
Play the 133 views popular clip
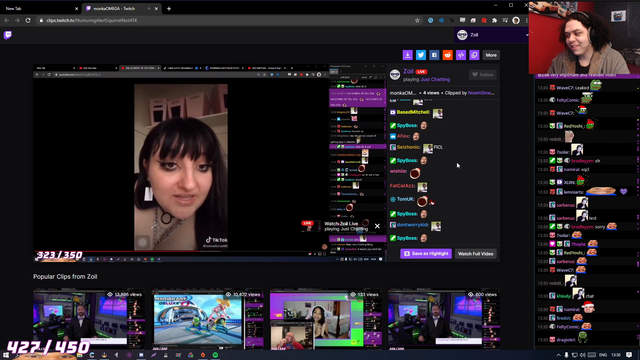pos(326,319)
